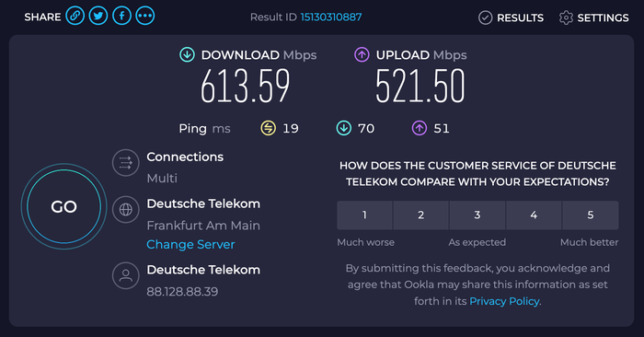The height and width of the screenshot is (337, 644).
Task: Click the upload arrow icon
Action: coord(362,54)
